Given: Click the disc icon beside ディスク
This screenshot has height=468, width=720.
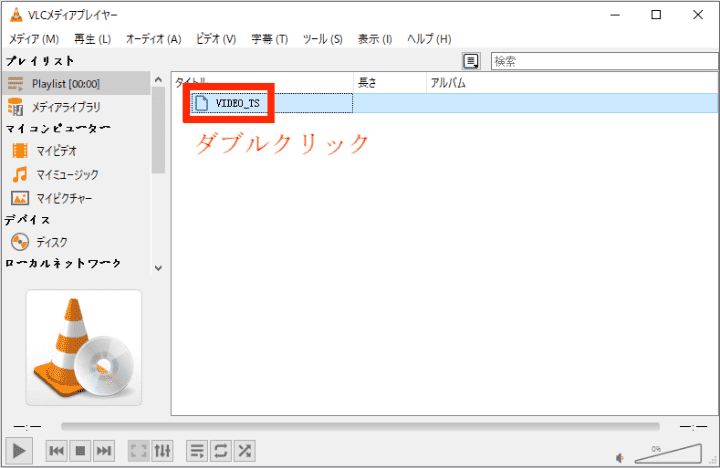Looking at the screenshot, I should coord(20,242).
